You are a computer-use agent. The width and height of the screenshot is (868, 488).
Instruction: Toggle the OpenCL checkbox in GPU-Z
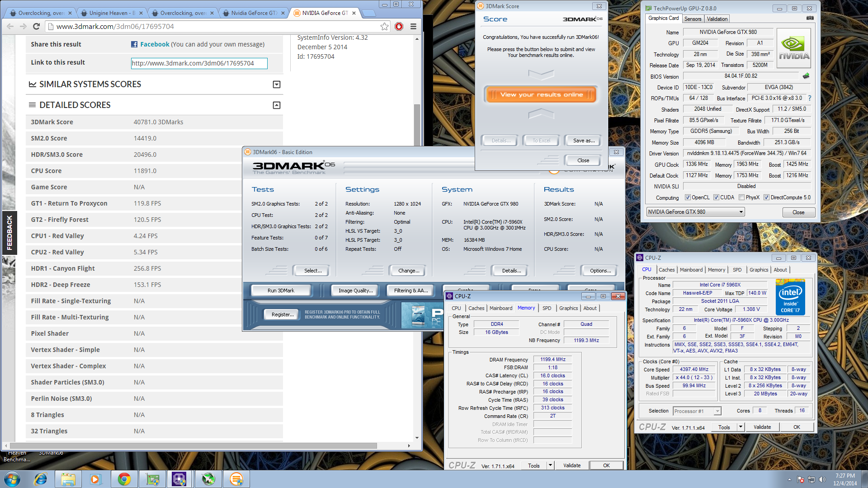click(688, 197)
